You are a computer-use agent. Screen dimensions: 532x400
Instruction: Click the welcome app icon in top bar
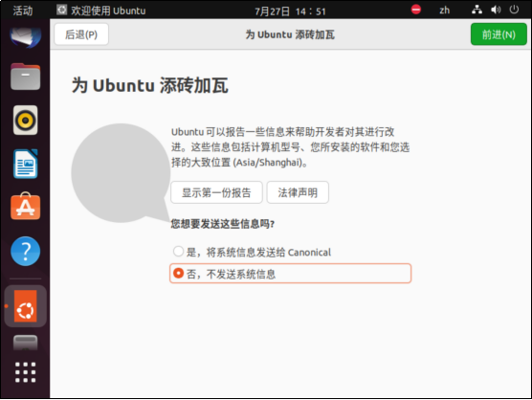[x=62, y=10]
